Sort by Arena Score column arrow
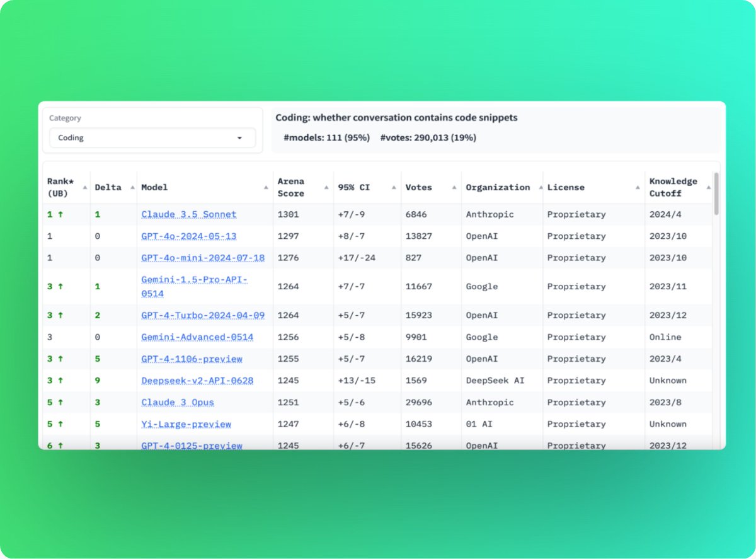Screen dimensions: 756x559 click(326, 187)
